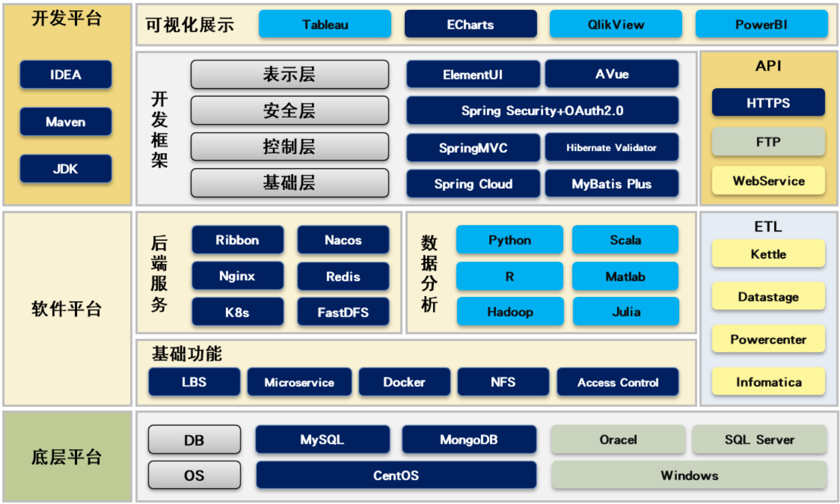Click the Access Control box

[618, 382]
